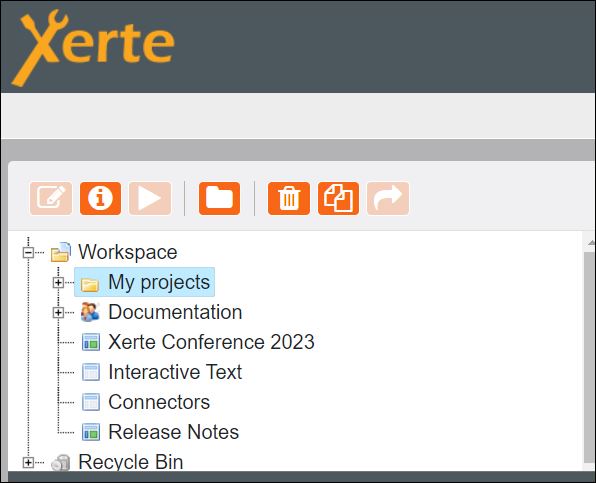Expand the Documentation group folder

58,312
